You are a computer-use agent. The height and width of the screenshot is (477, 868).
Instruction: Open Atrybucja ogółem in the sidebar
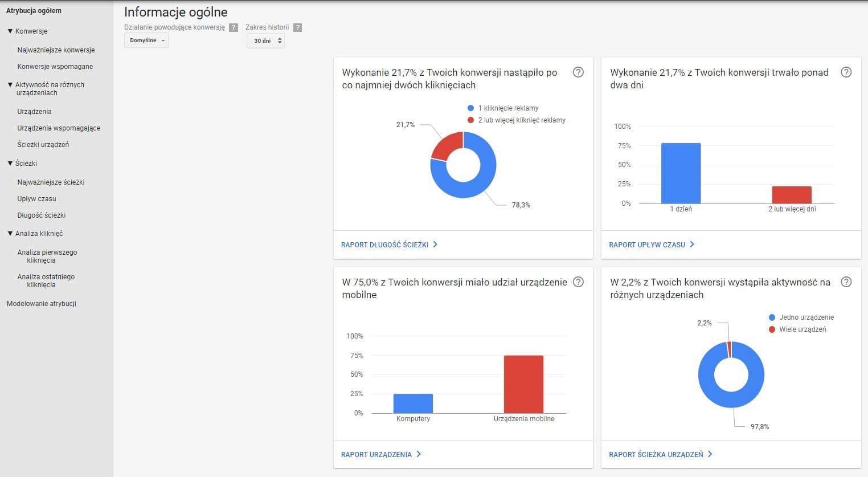point(34,11)
